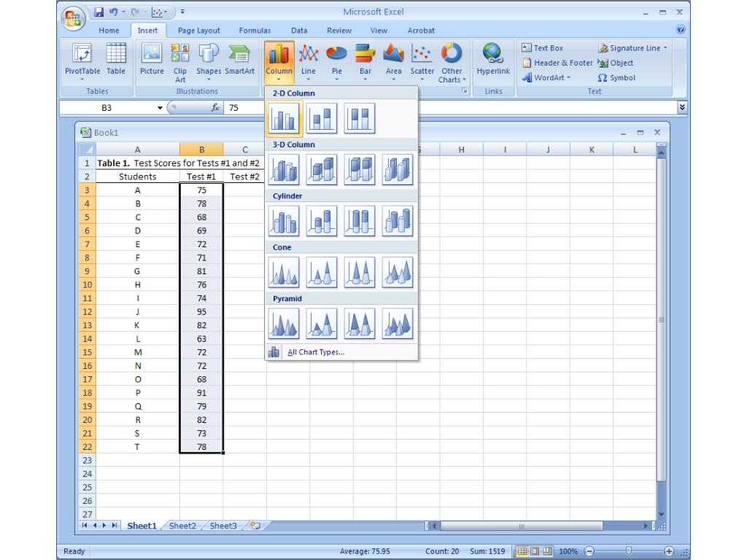Select the Clustered Cylinder chart
Image resolution: width=747 pixels, height=560 pixels.
pyautogui.click(x=284, y=221)
